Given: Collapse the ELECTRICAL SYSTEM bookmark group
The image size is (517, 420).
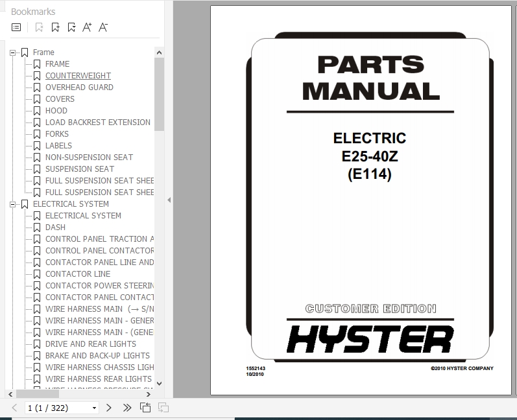Looking at the screenshot, I should (x=12, y=204).
